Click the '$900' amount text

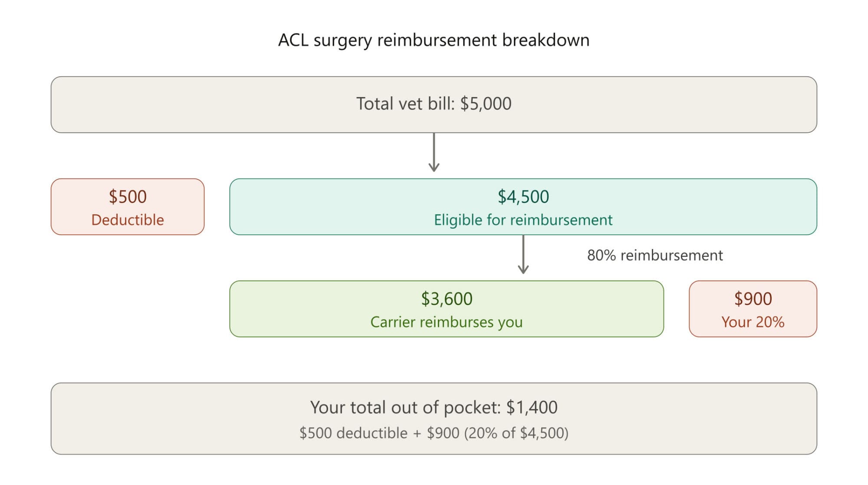click(753, 298)
